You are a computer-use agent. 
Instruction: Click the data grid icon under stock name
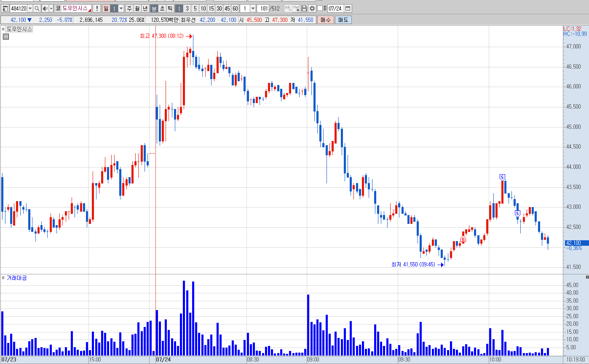6,37
